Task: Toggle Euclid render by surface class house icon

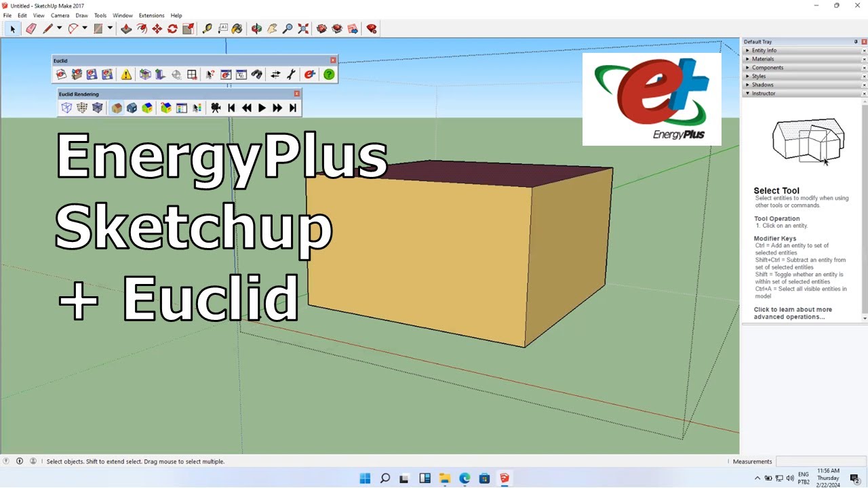Action: 117,108
